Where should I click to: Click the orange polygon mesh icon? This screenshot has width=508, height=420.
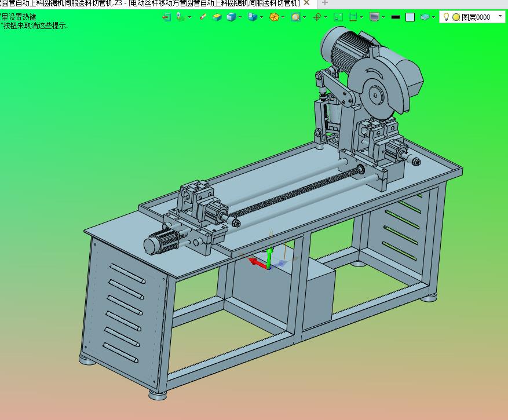[274, 17]
